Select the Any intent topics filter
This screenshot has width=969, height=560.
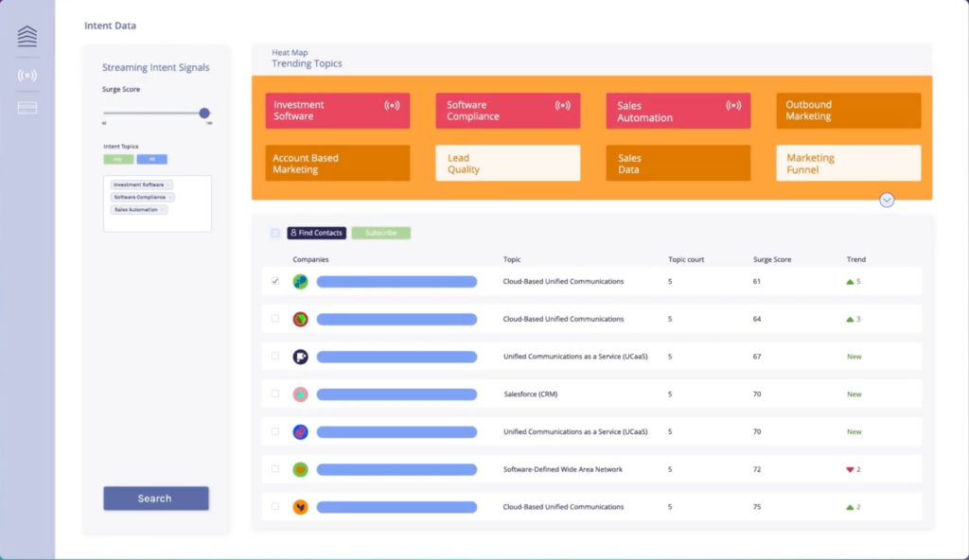point(117,160)
